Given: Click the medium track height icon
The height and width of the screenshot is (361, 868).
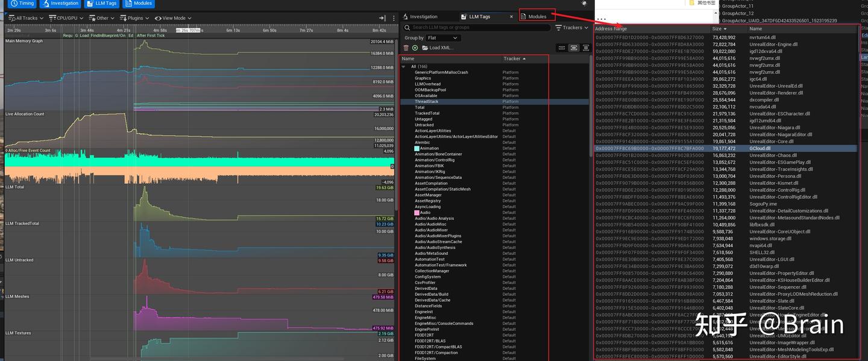Looking at the screenshot, I should [x=573, y=48].
